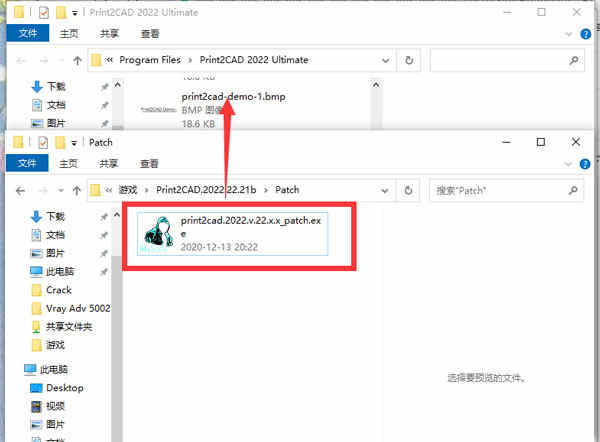The height and width of the screenshot is (442, 600).
Task: Click search magnifier icon in Patch window
Action: (573, 190)
